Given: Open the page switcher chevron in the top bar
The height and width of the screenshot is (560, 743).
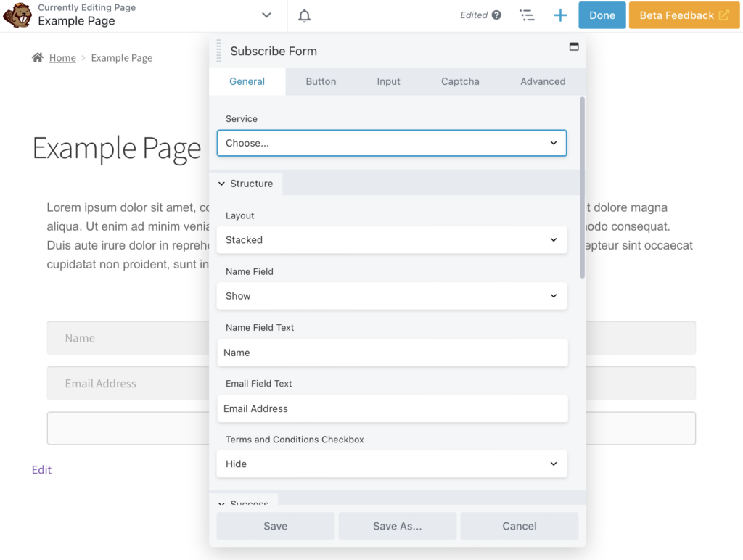Looking at the screenshot, I should point(266,15).
